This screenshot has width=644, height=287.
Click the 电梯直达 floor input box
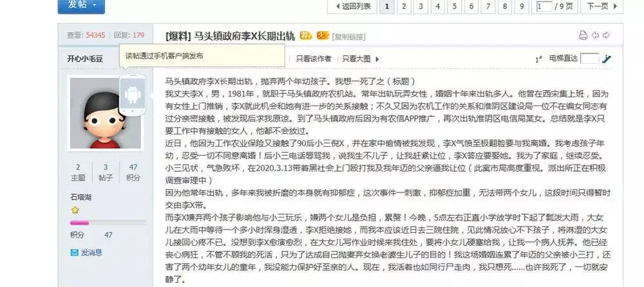tap(589, 59)
